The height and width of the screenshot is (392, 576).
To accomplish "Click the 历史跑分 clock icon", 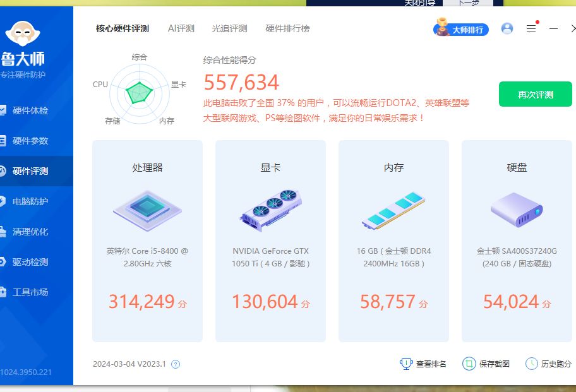I will coord(532,364).
